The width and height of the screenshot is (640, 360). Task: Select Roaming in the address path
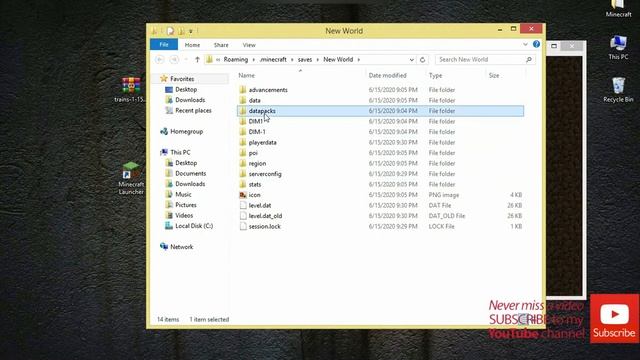[236, 60]
